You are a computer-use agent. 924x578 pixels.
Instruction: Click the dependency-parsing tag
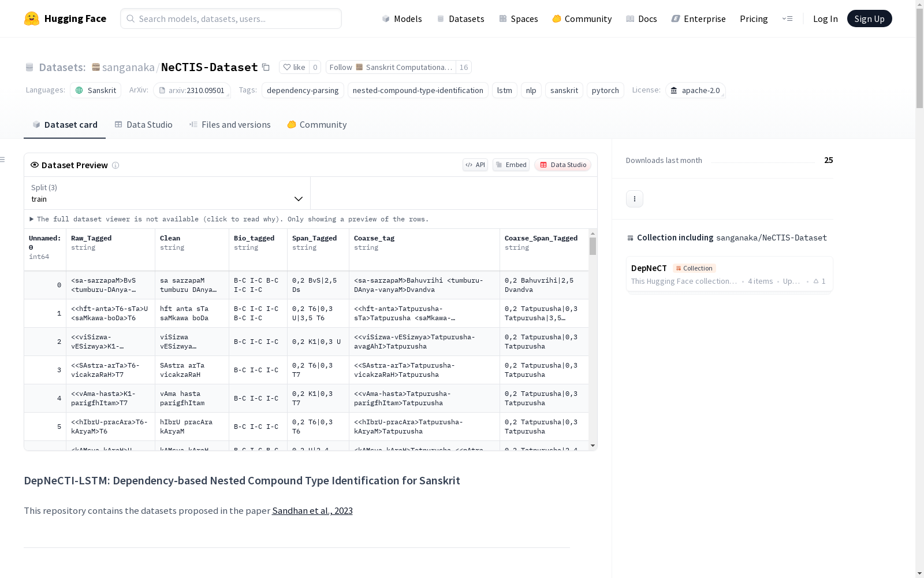303,90
